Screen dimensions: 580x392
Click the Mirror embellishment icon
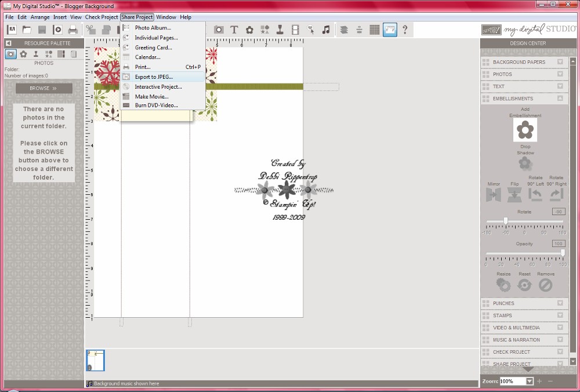pos(494,195)
